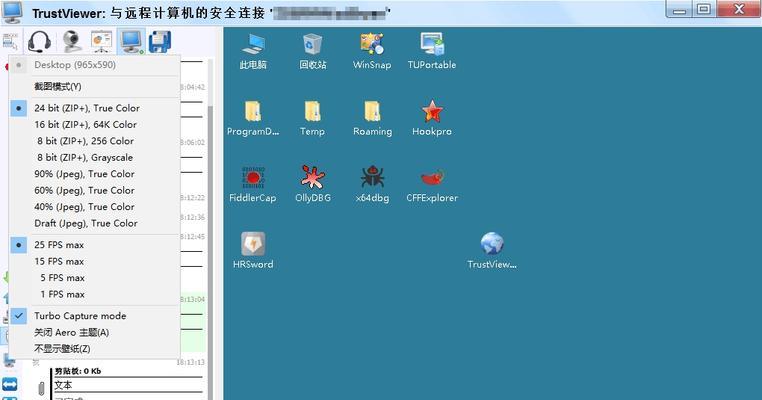Screen dimensions: 762x400
Task: Open the Roaming folder icon
Action: (372, 118)
